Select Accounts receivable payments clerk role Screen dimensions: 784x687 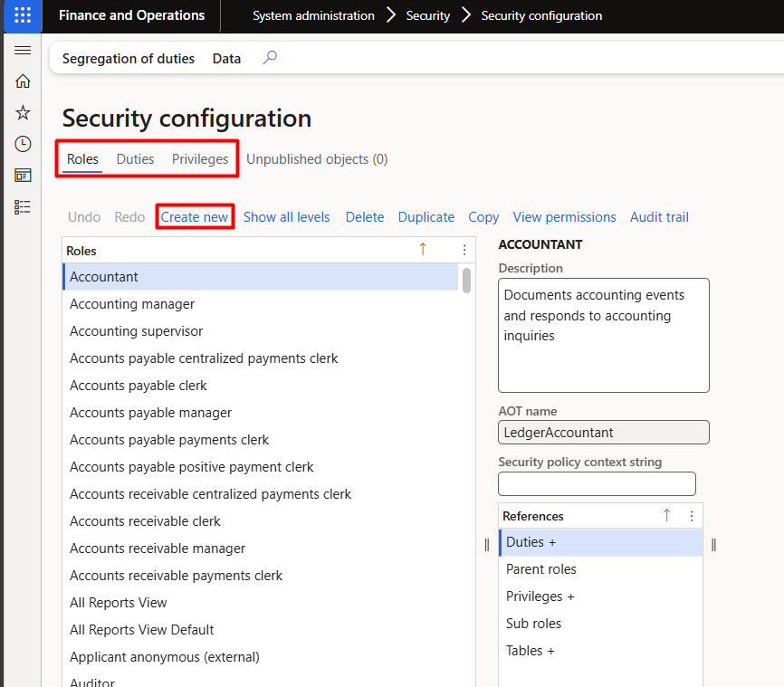261,576
